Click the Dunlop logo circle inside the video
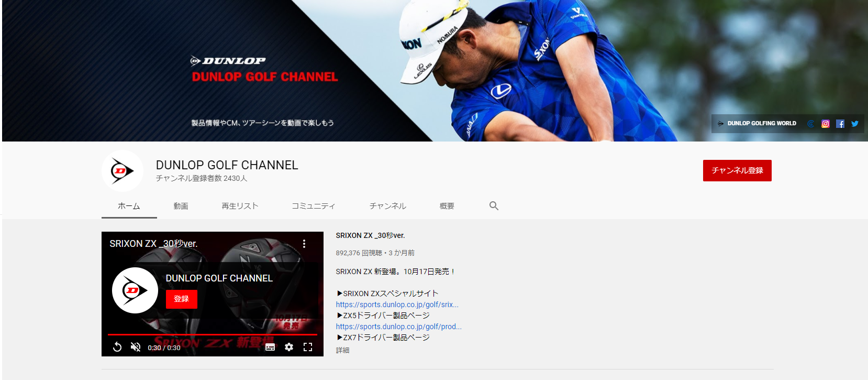Image resolution: width=868 pixels, height=380 pixels. (135, 290)
